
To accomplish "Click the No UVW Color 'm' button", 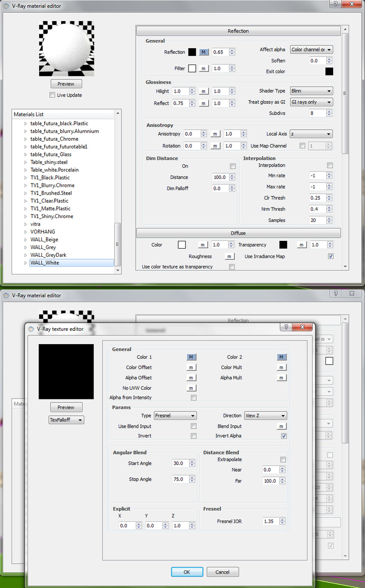I will pyautogui.click(x=192, y=388).
